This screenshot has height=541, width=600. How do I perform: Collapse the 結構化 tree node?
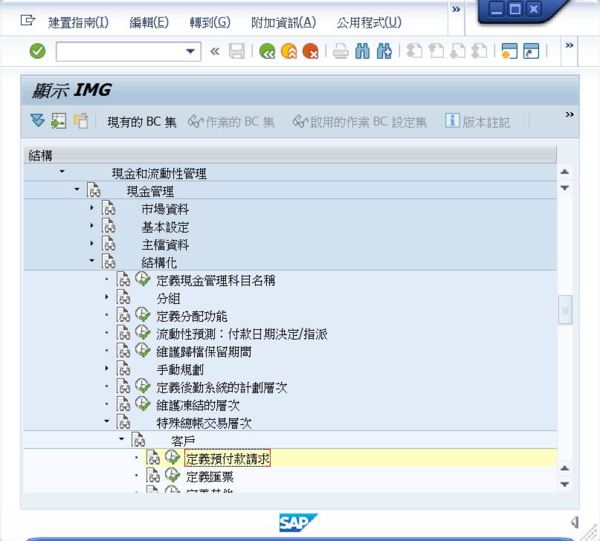pyautogui.click(x=92, y=262)
